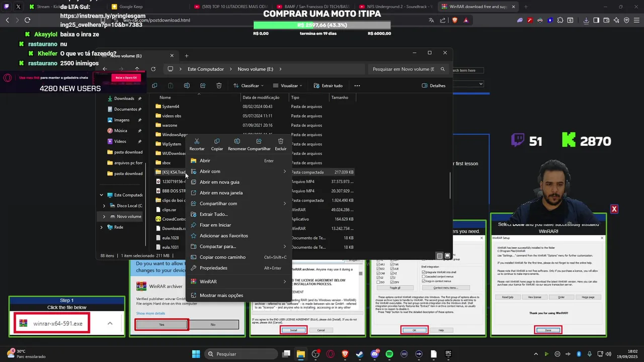Select Downloads in Explorer sidebar
The height and width of the screenshot is (362, 644).
coord(124,99)
